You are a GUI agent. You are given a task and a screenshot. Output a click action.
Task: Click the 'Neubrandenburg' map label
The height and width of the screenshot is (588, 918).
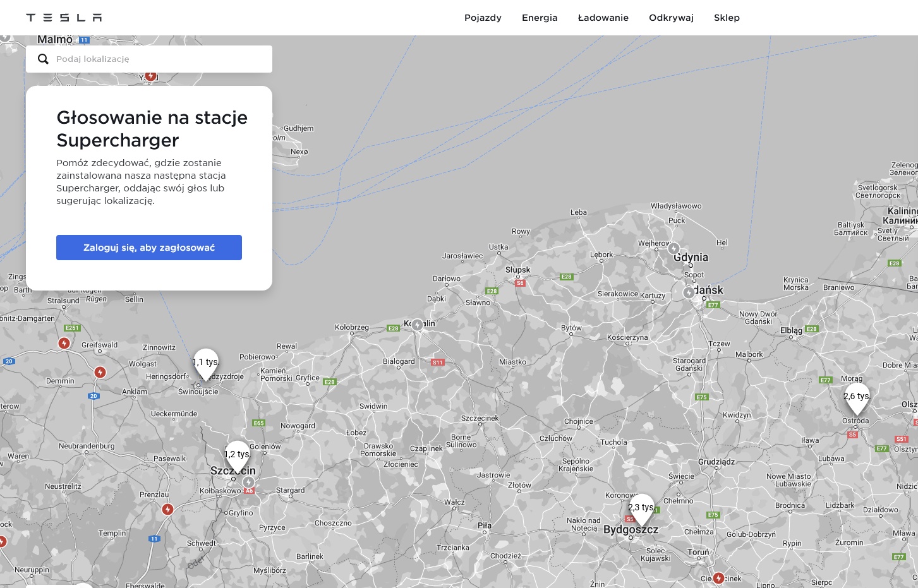[x=87, y=446]
